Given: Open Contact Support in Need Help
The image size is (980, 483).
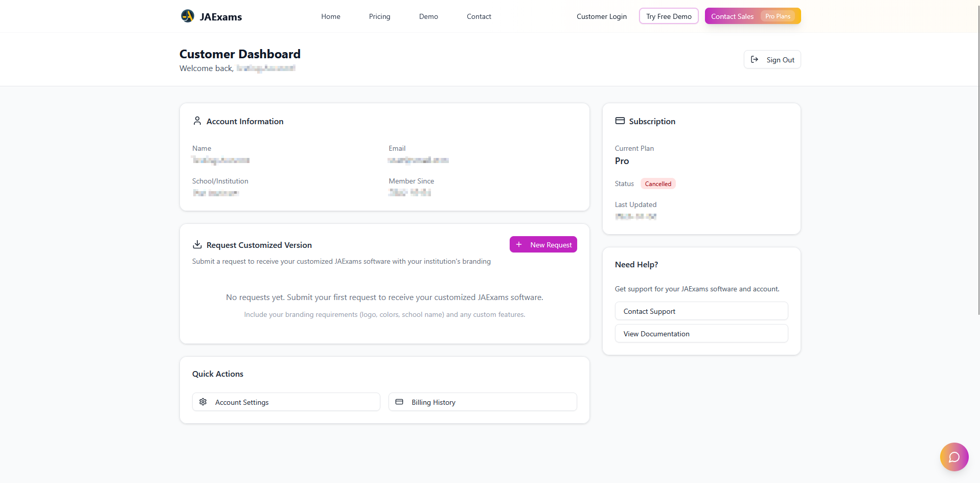Looking at the screenshot, I should (701, 311).
